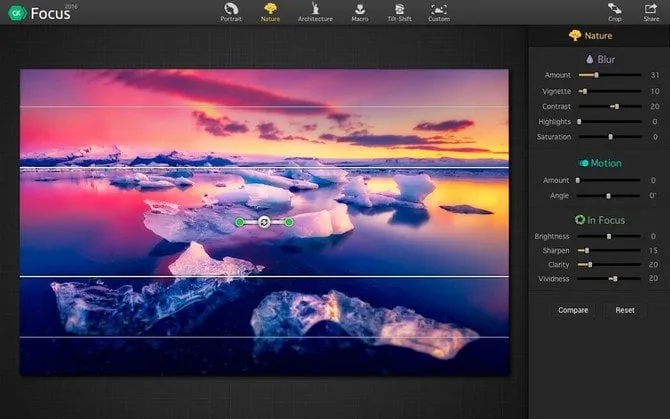The image size is (670, 419).
Task: Open the Custom focus mode
Action: click(x=439, y=11)
